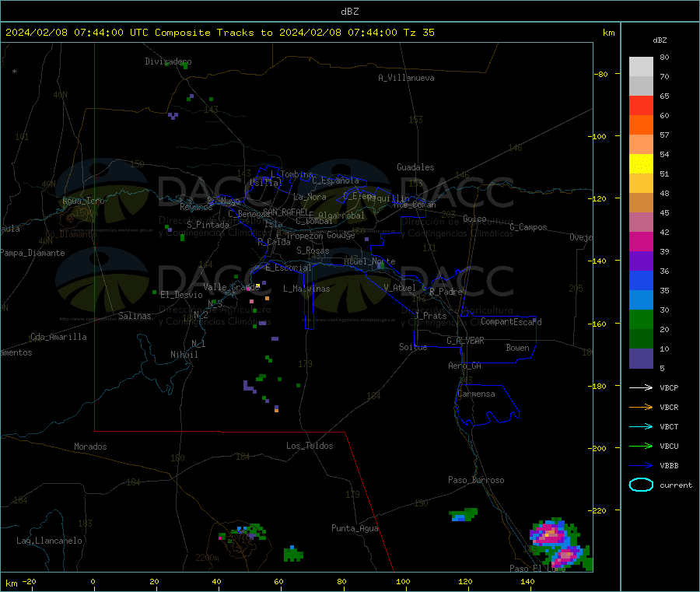Select the purple 5 dBZ color swatch
The width and height of the screenshot is (700, 592).
pyautogui.click(x=641, y=359)
